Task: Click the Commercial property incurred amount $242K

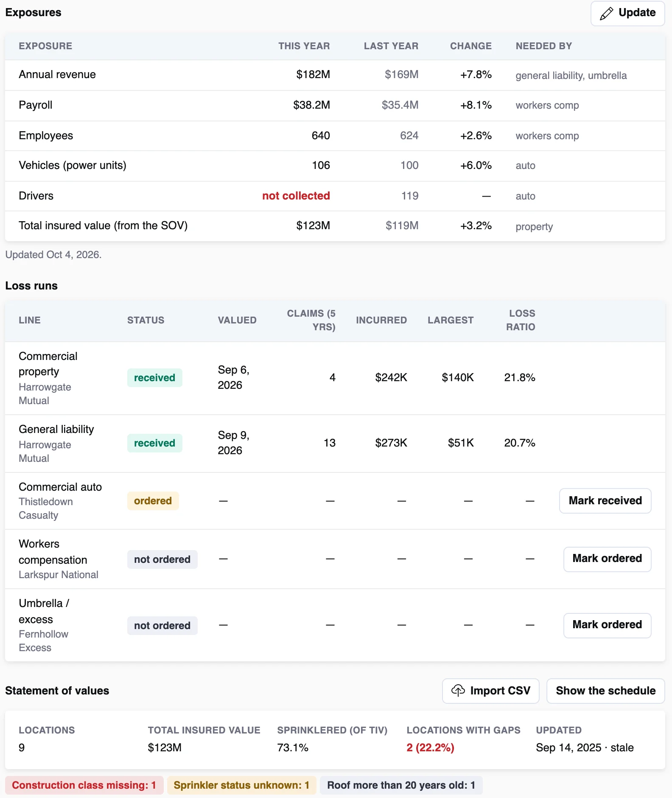Action: coord(391,378)
